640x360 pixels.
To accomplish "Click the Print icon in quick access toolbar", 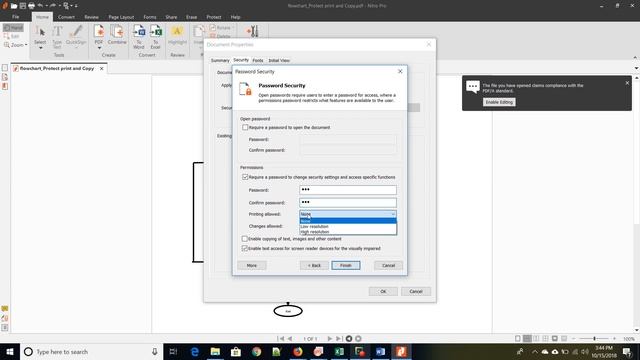I will [x=31, y=6].
